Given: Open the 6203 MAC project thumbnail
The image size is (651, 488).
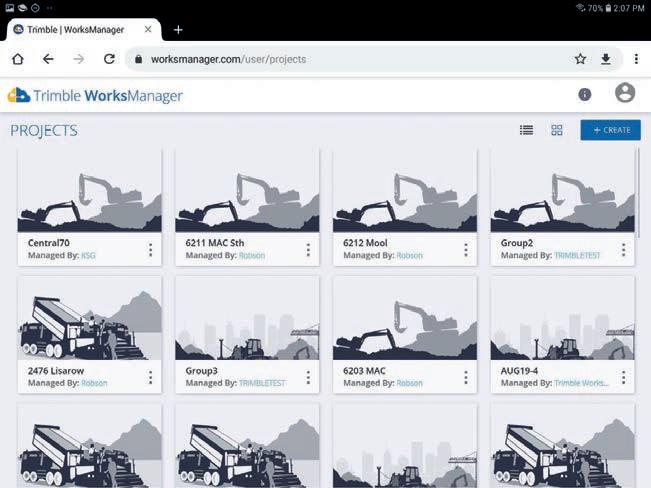Looking at the screenshot, I should 405,319.
